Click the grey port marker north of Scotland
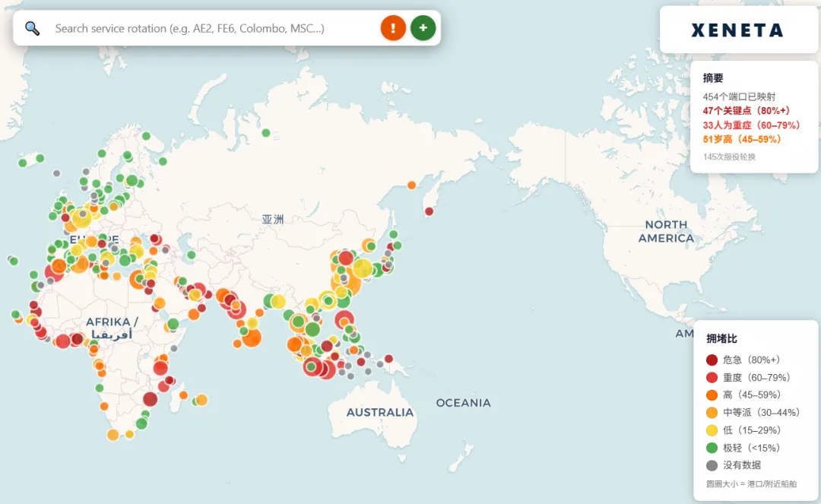Screen dimensions: 821x504 click(x=56, y=173)
